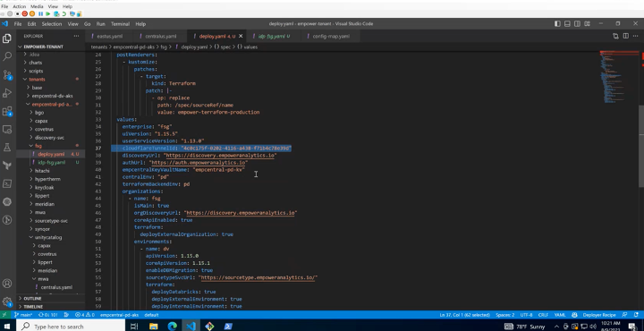The height and width of the screenshot is (331, 644).
Task: Switch to the config-map.yaml tab
Action: 331,36
